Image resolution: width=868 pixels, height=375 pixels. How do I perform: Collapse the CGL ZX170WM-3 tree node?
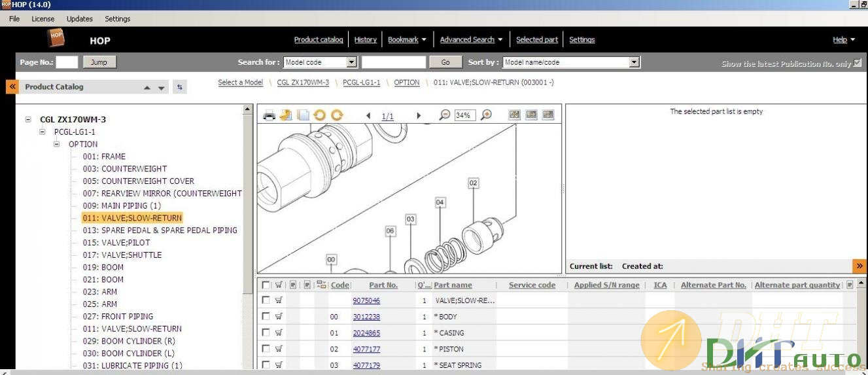pyautogui.click(x=28, y=119)
